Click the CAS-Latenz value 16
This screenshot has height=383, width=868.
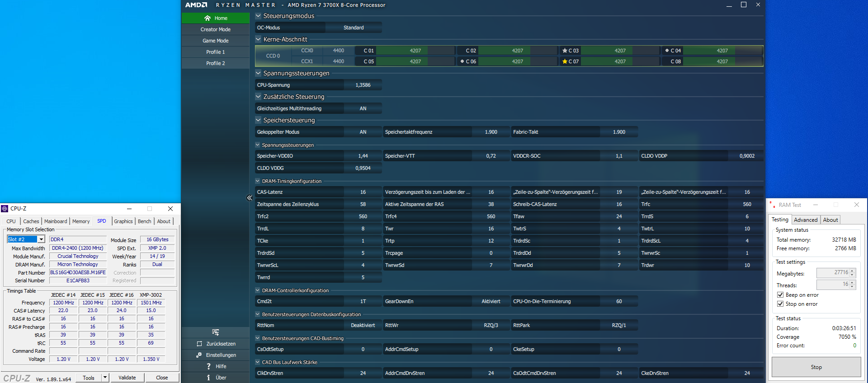click(x=363, y=192)
